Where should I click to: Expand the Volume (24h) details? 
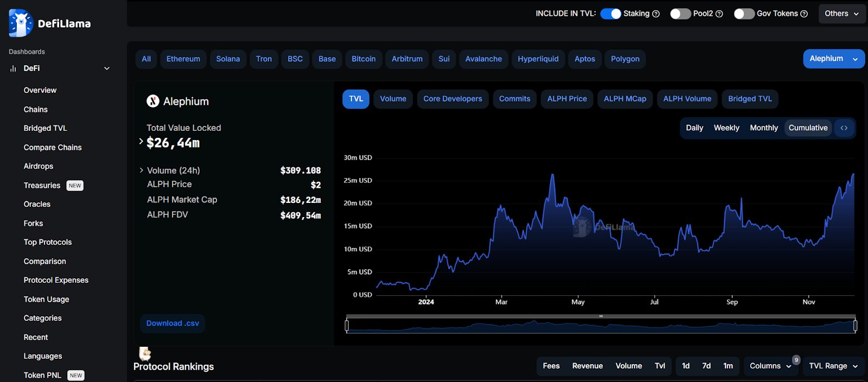142,170
